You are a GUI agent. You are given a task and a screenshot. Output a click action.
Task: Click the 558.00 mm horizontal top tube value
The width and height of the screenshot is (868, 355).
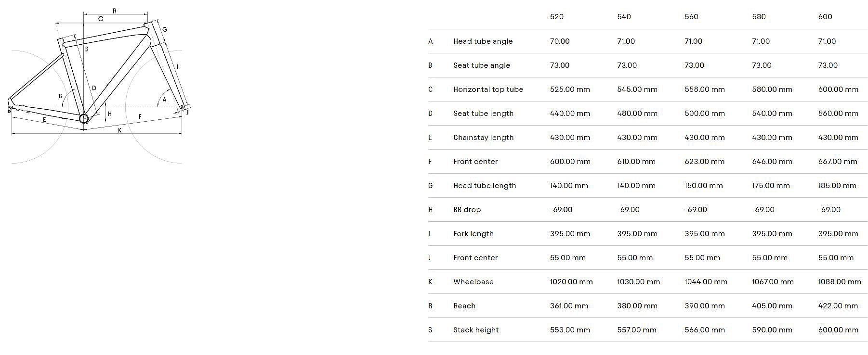click(x=704, y=89)
